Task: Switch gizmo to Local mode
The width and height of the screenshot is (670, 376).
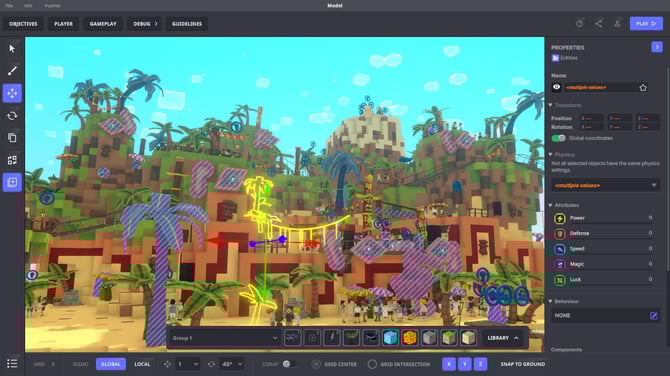Action: point(142,364)
